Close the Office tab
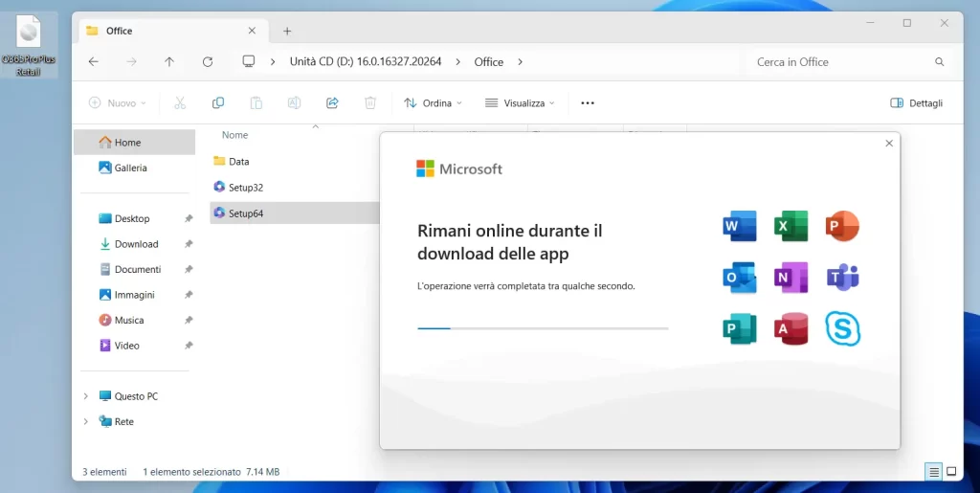The width and height of the screenshot is (980, 493). (x=252, y=31)
